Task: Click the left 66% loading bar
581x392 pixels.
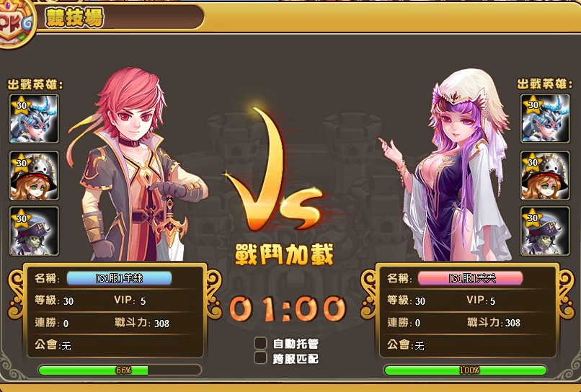Action: pyautogui.click(x=120, y=370)
